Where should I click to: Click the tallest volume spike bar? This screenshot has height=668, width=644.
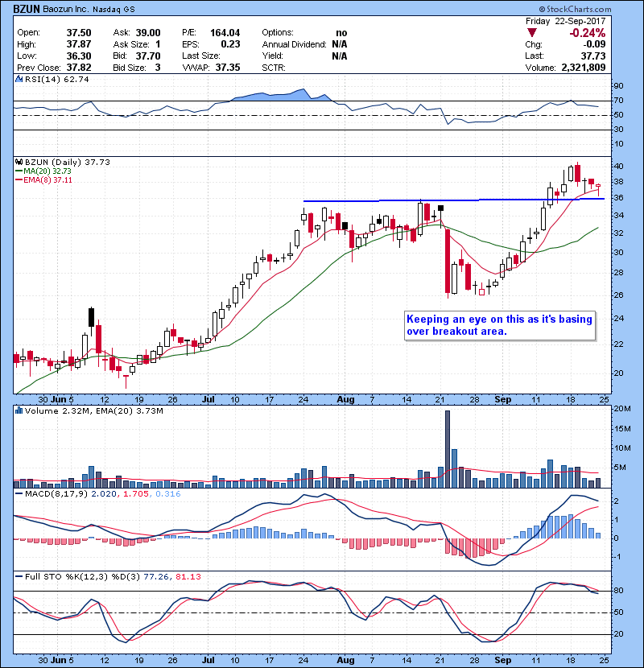click(x=447, y=449)
